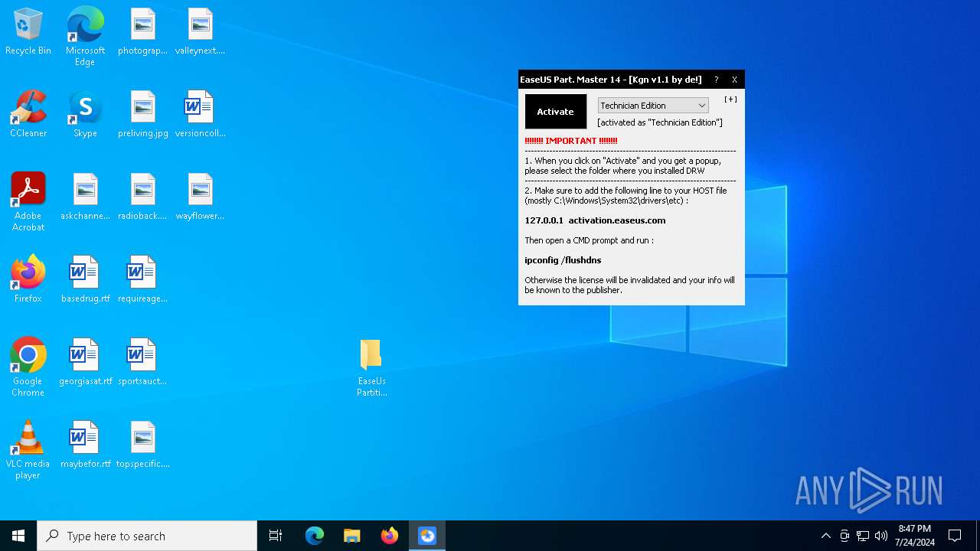Viewport: 980px width, 551px height.
Task: Select basedrug.rtf document
Action: [x=85, y=280]
